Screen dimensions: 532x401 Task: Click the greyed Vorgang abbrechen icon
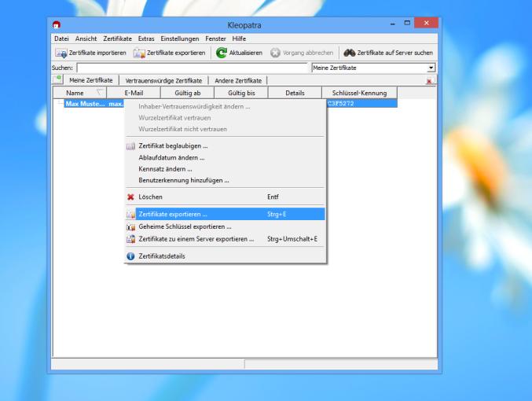click(x=275, y=53)
